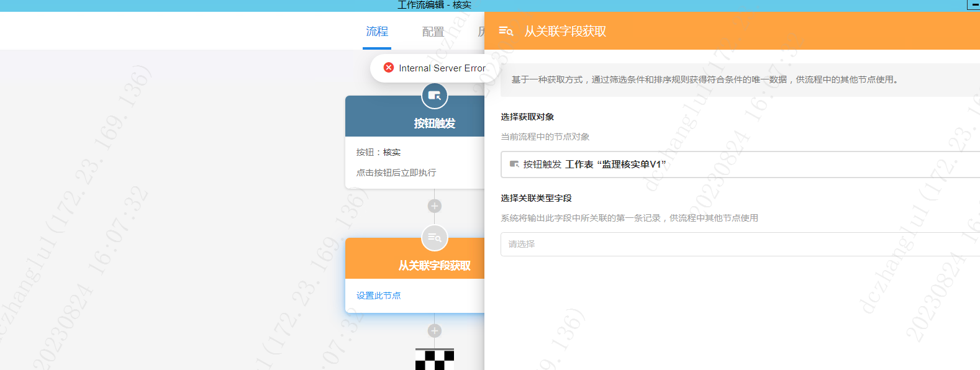
Task: Switch to the 流程 tab
Action: pos(377,31)
